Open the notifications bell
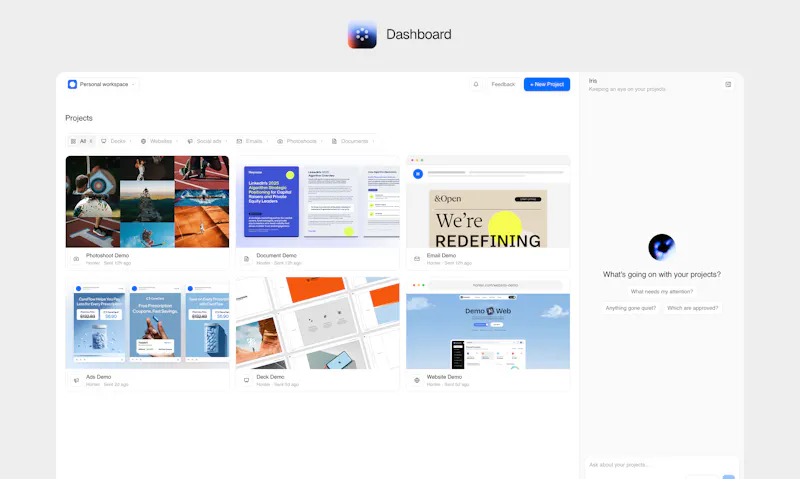The height and width of the screenshot is (479, 800). tap(476, 84)
